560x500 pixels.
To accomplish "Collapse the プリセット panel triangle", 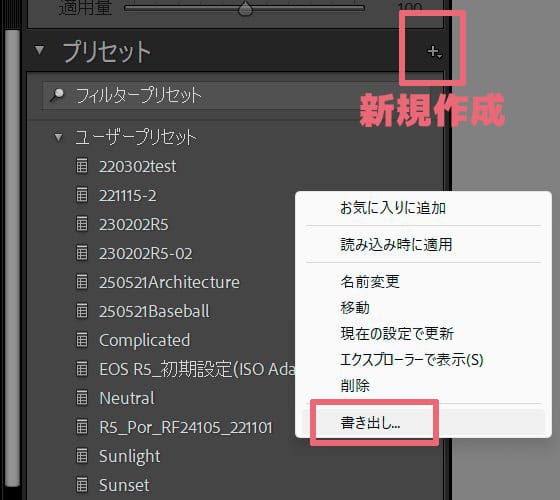I will click(x=39, y=50).
